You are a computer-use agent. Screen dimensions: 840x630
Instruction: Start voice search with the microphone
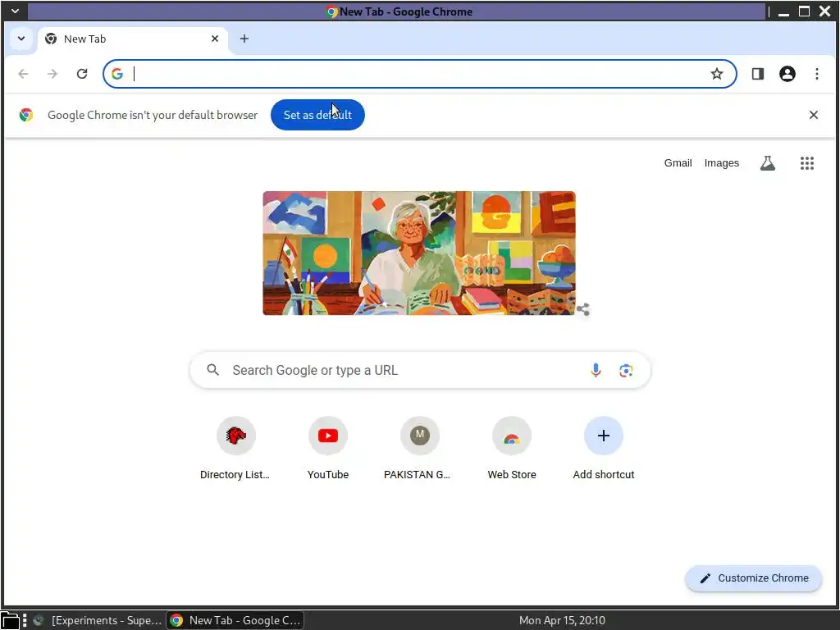(596, 370)
